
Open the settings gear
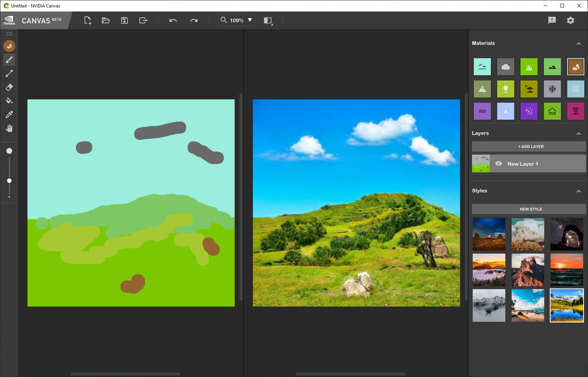pyautogui.click(x=571, y=20)
